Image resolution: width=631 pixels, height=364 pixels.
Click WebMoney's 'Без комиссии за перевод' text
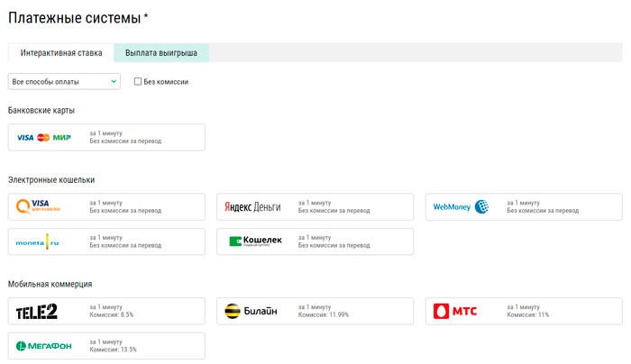543,210
